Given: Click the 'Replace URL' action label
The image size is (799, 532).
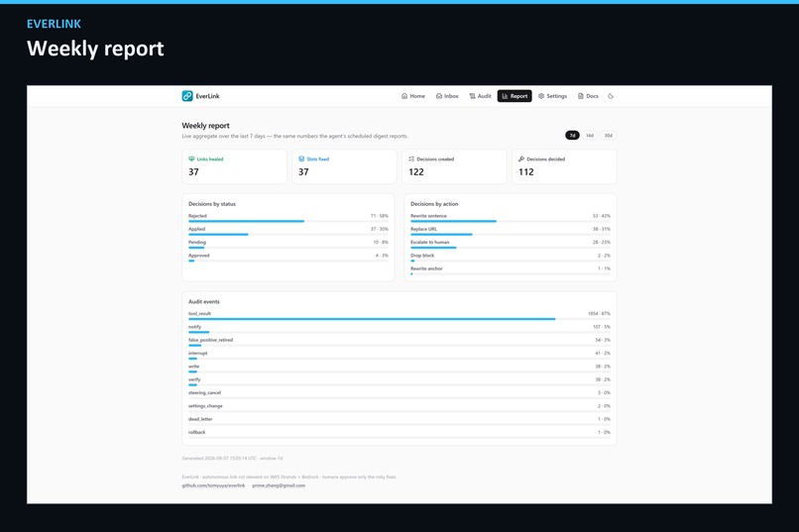Looking at the screenshot, I should (424, 229).
